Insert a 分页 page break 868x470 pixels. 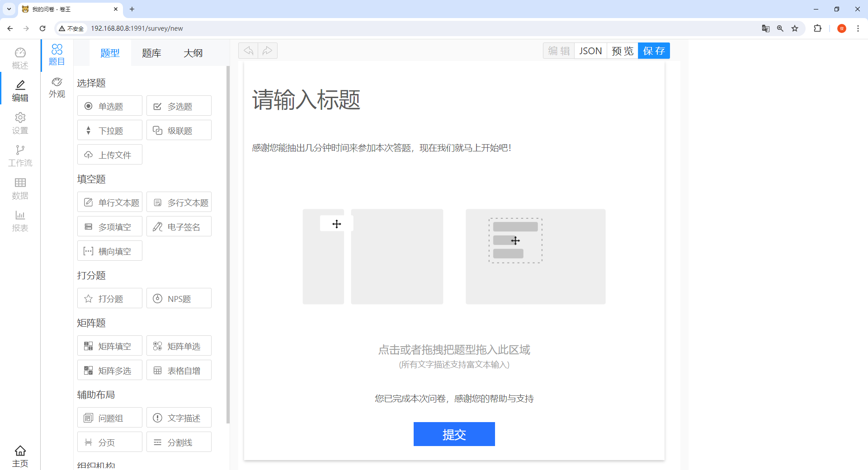pyautogui.click(x=110, y=442)
